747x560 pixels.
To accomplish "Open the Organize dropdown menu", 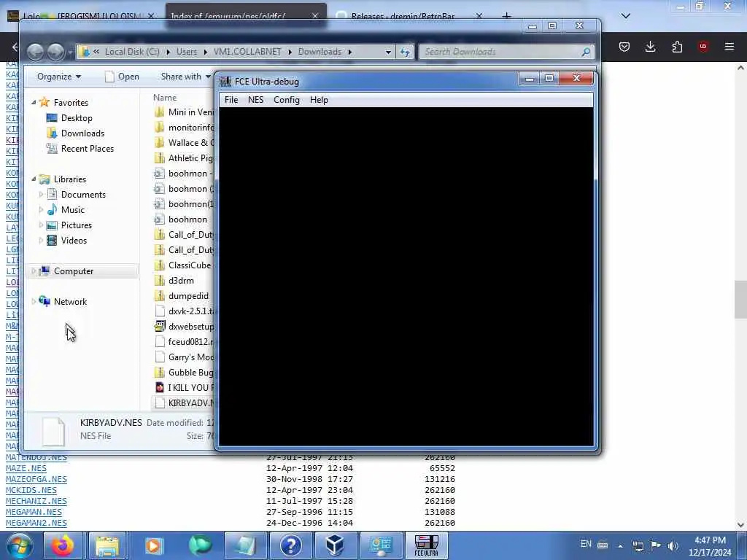I will point(59,77).
